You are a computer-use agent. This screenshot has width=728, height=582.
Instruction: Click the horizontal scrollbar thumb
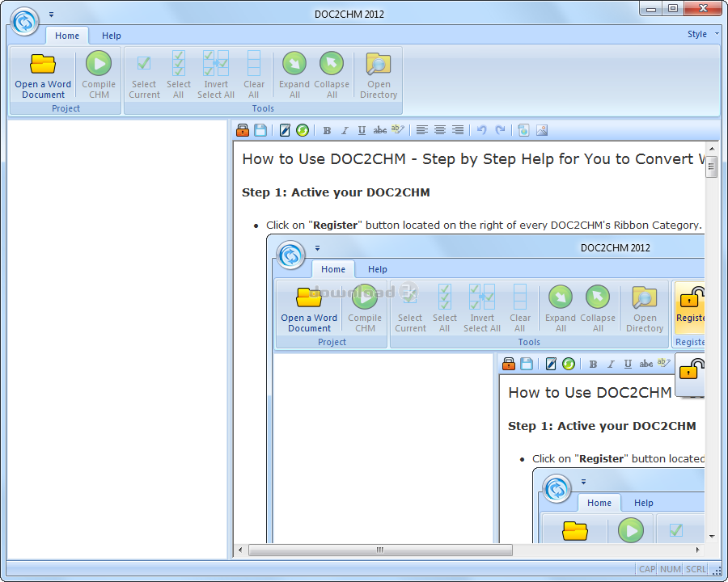pyautogui.click(x=380, y=550)
